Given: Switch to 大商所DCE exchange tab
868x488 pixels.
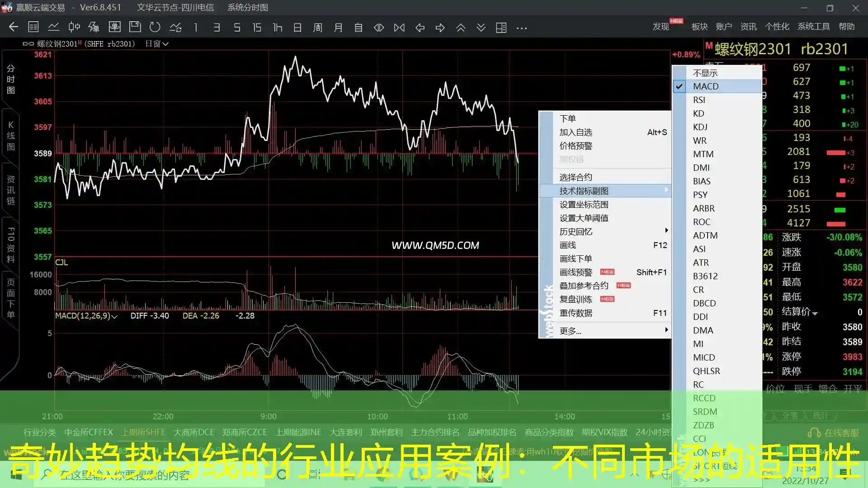Looking at the screenshot, I should (194, 432).
